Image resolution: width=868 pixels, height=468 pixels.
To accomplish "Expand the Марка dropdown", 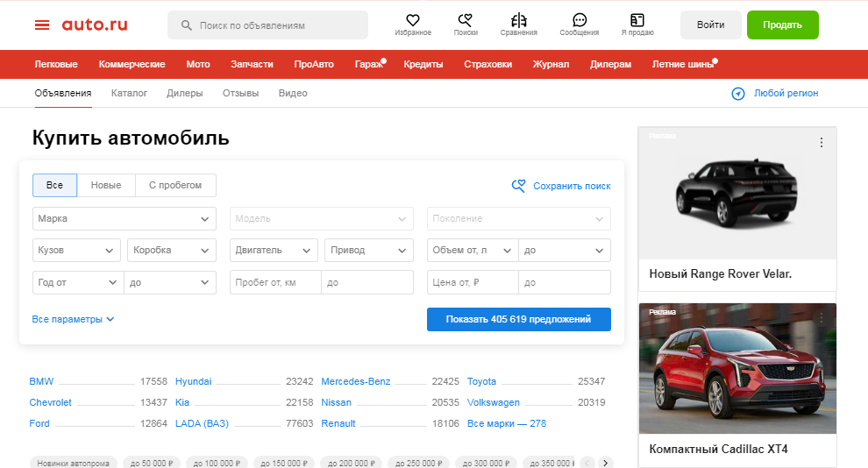I will tap(124, 218).
